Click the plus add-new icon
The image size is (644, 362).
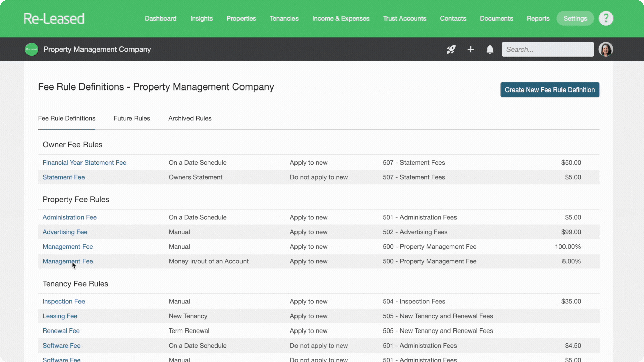pyautogui.click(x=471, y=49)
